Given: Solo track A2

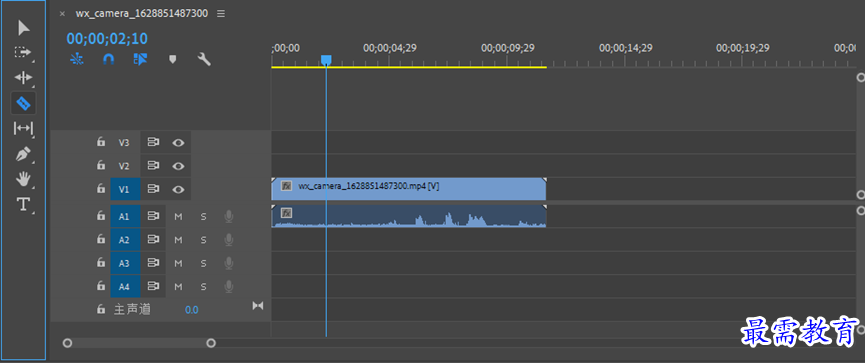Looking at the screenshot, I should (x=203, y=240).
